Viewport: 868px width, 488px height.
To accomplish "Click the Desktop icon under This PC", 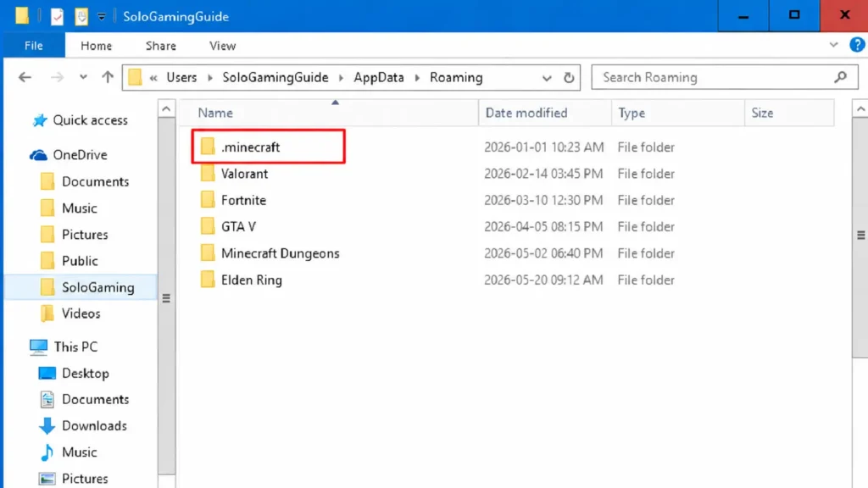I will click(47, 374).
